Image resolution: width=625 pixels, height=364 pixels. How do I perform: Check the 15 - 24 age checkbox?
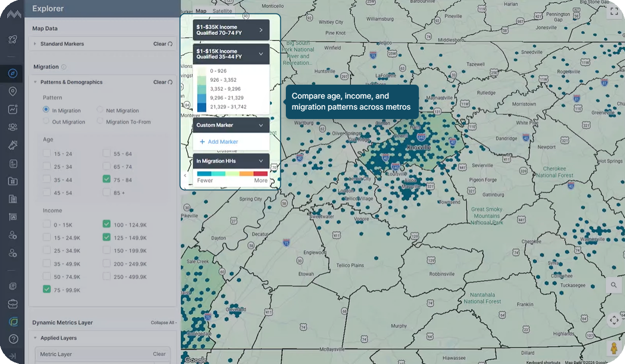click(46, 153)
